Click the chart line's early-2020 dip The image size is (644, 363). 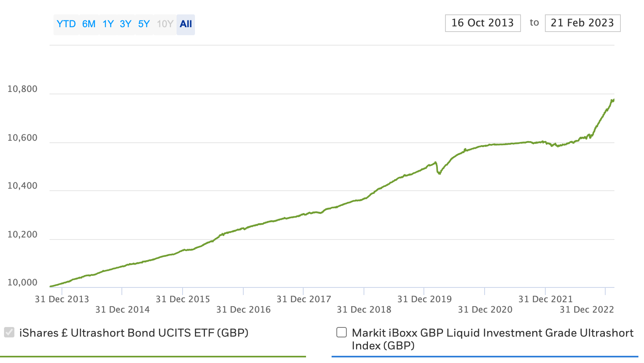tap(439, 173)
